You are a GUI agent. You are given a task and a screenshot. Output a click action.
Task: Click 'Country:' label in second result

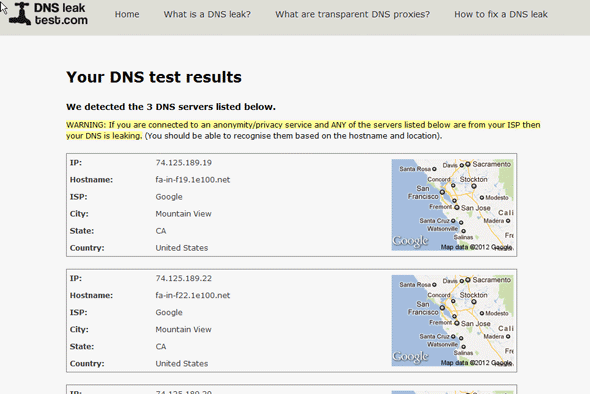coord(87,364)
